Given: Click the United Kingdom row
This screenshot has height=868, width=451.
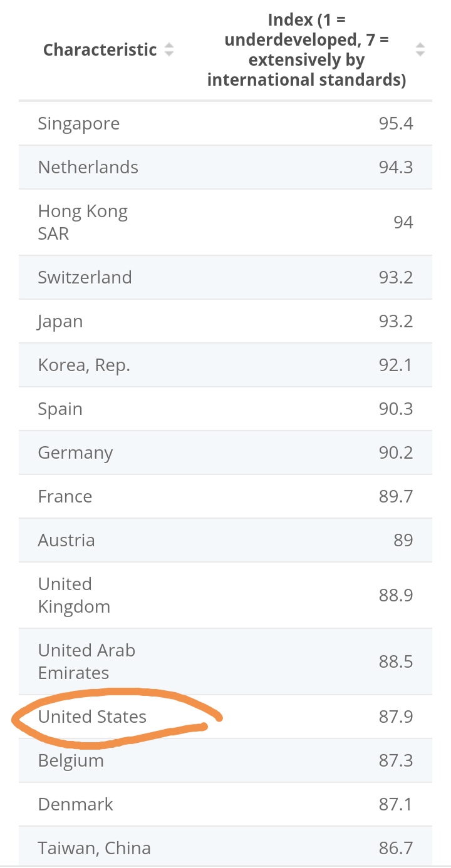Looking at the screenshot, I should tap(225, 595).
